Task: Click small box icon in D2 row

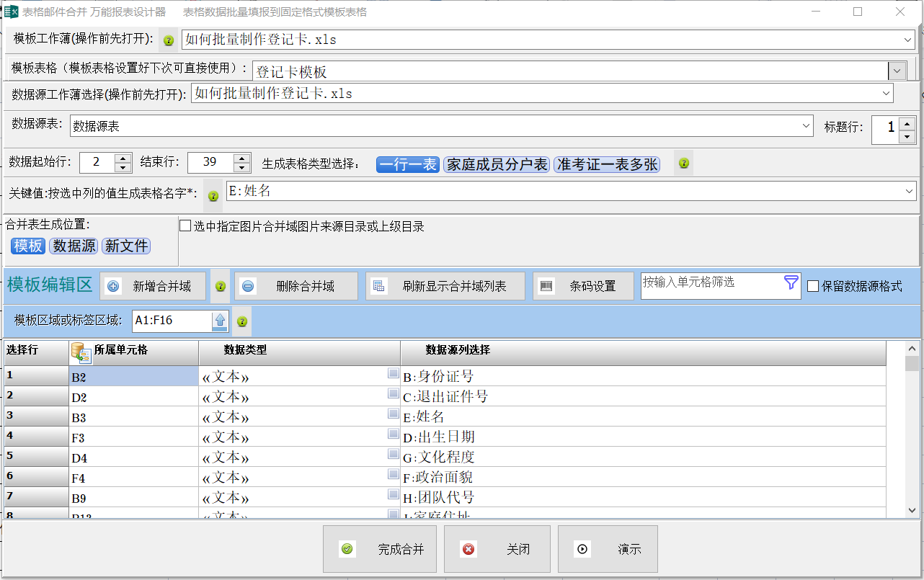Action: (x=393, y=393)
